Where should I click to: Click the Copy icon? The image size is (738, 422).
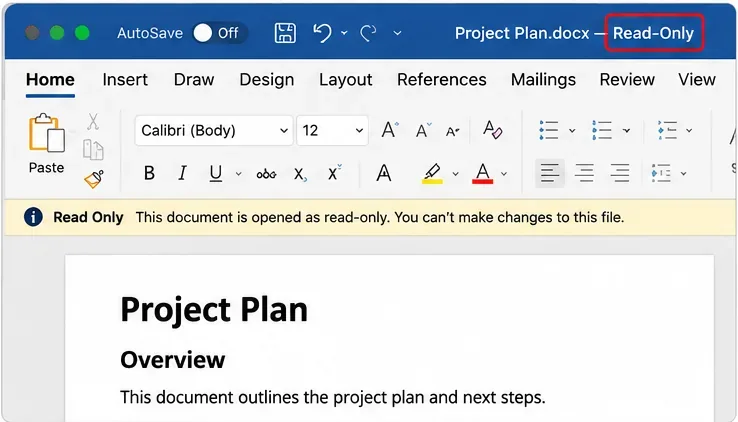tap(93, 150)
